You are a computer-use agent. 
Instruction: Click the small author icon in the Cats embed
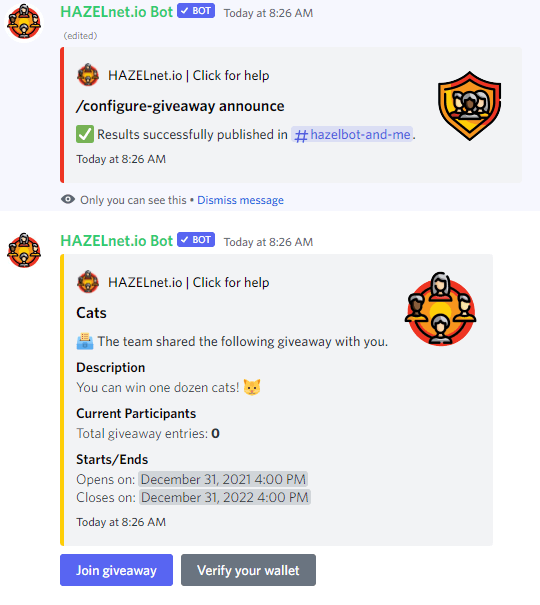click(88, 282)
